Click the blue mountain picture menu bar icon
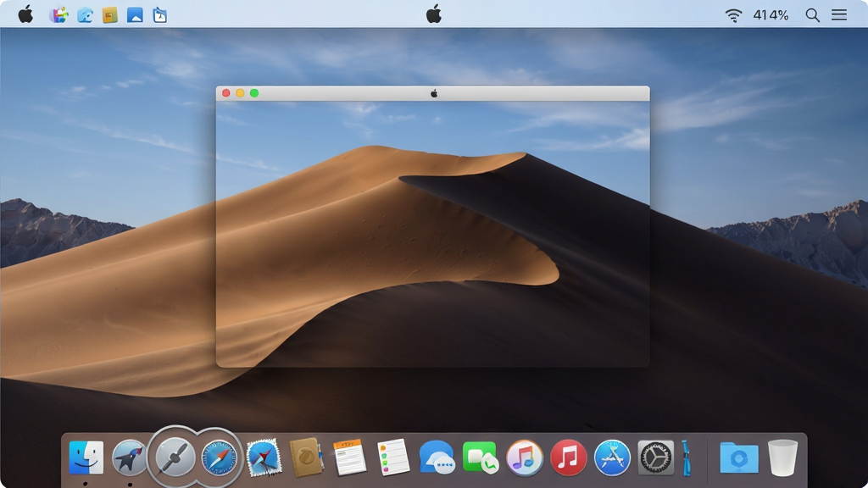This screenshot has width=868, height=488. click(x=135, y=15)
